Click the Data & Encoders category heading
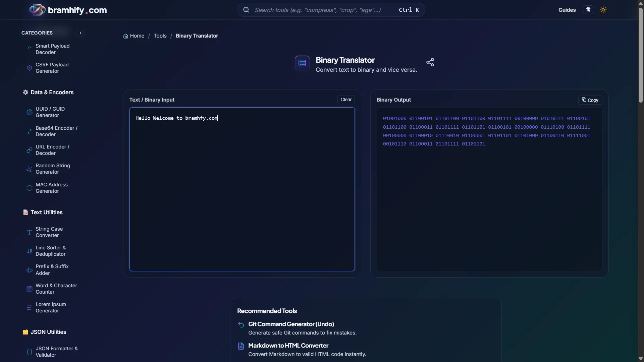This screenshot has width=644, height=362. 48,93
